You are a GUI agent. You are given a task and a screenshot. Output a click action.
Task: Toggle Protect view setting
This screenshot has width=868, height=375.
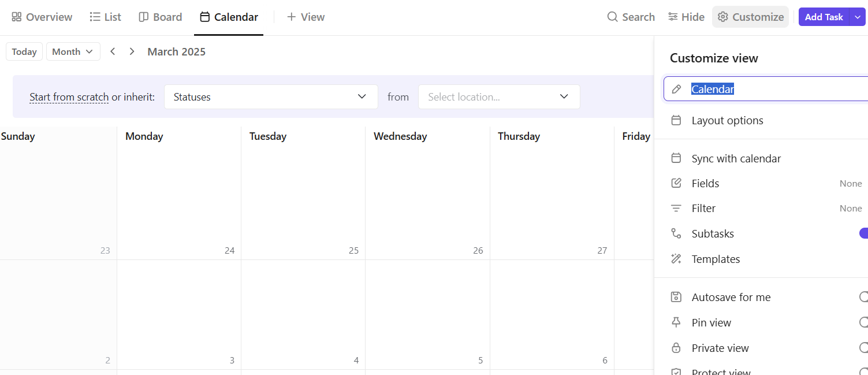coord(865,370)
